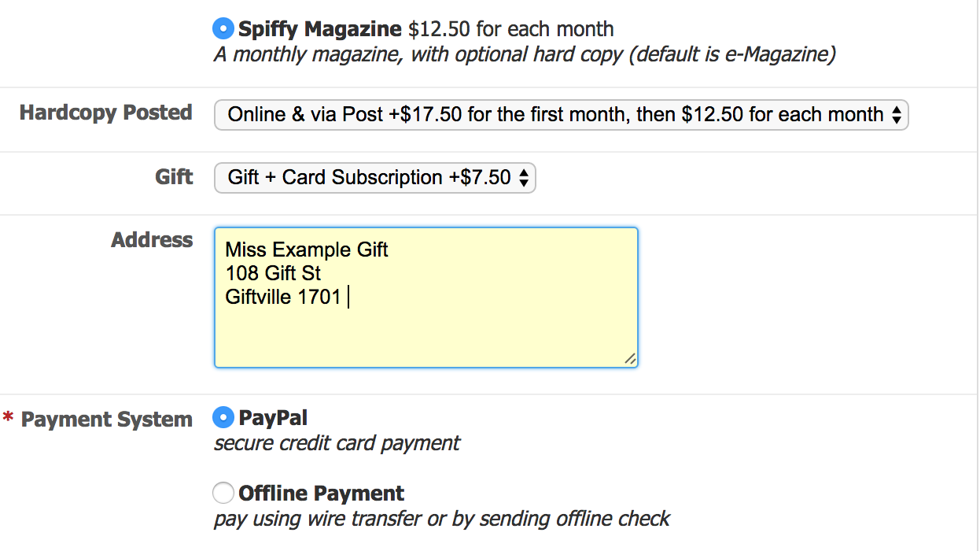
Task: Select the Offline Payment radio button
Action: tap(223, 494)
